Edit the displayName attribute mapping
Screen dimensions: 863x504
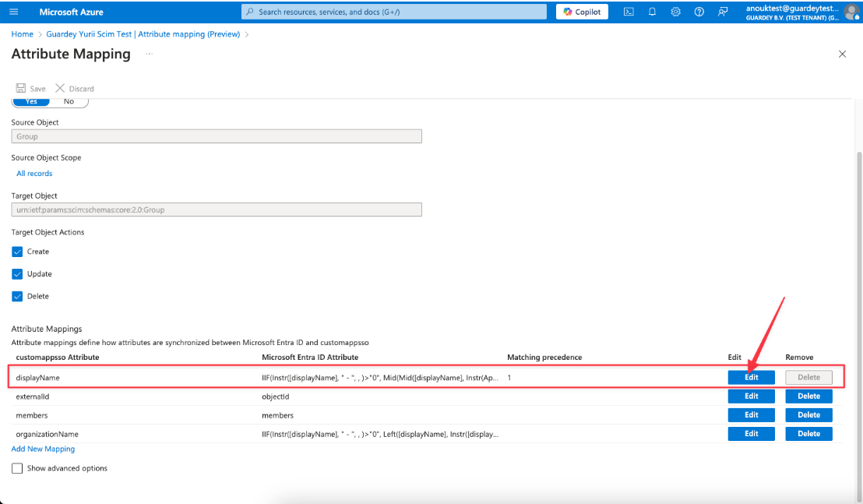[751, 377]
